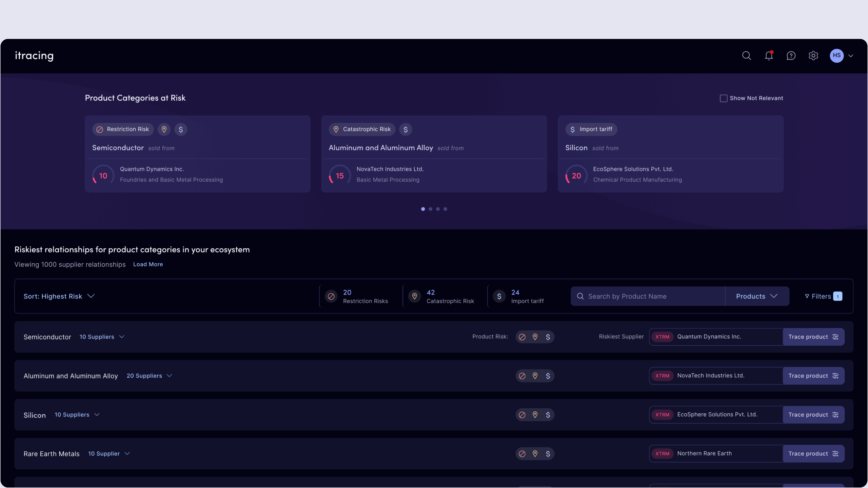Image resolution: width=868 pixels, height=488 pixels.
Task: Open the notifications bell
Action: [769, 56]
